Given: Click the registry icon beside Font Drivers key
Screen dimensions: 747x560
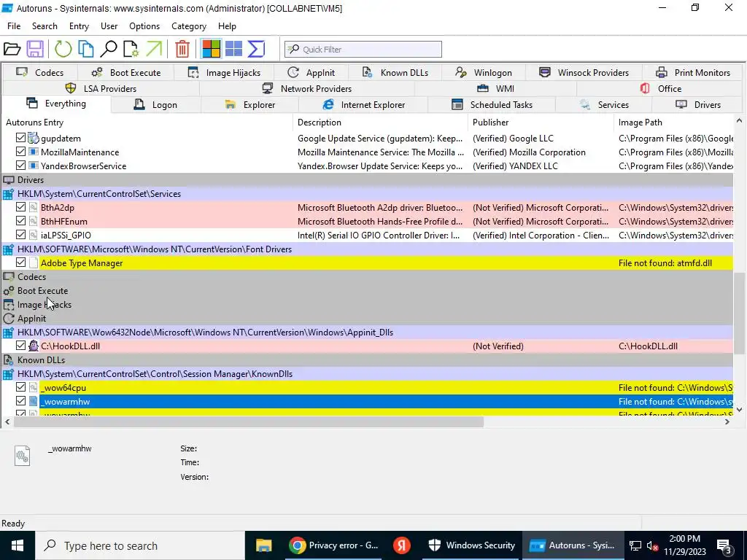Looking at the screenshot, I should (x=9, y=249).
